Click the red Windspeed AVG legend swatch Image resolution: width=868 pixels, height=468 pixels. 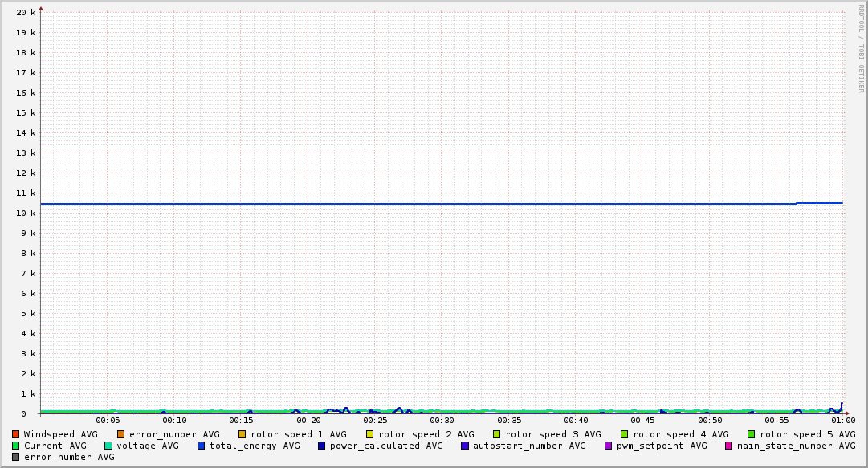[x=15, y=434]
